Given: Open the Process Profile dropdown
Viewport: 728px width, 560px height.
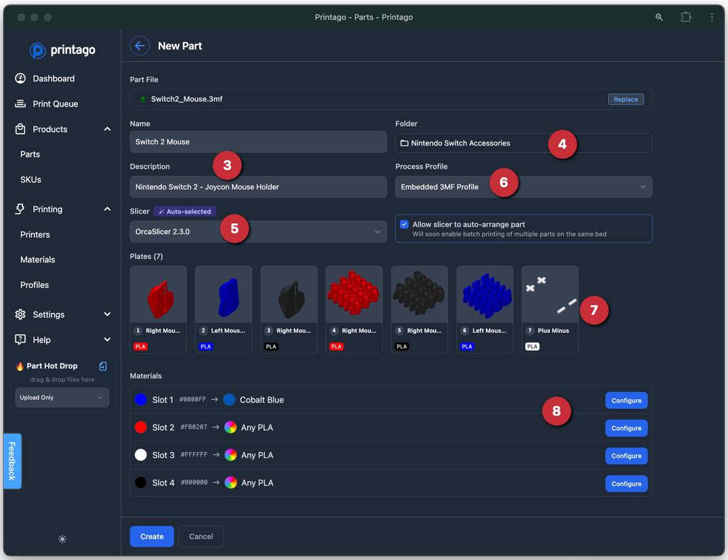Looking at the screenshot, I should pyautogui.click(x=523, y=187).
